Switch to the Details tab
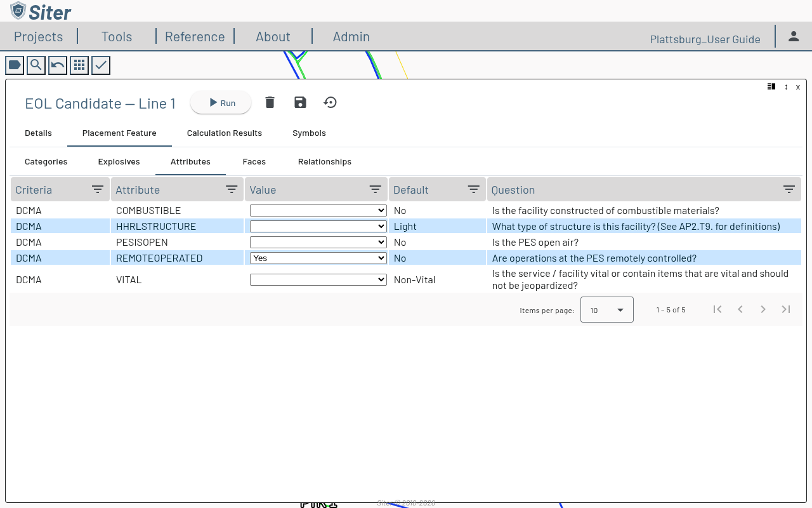 [38, 133]
